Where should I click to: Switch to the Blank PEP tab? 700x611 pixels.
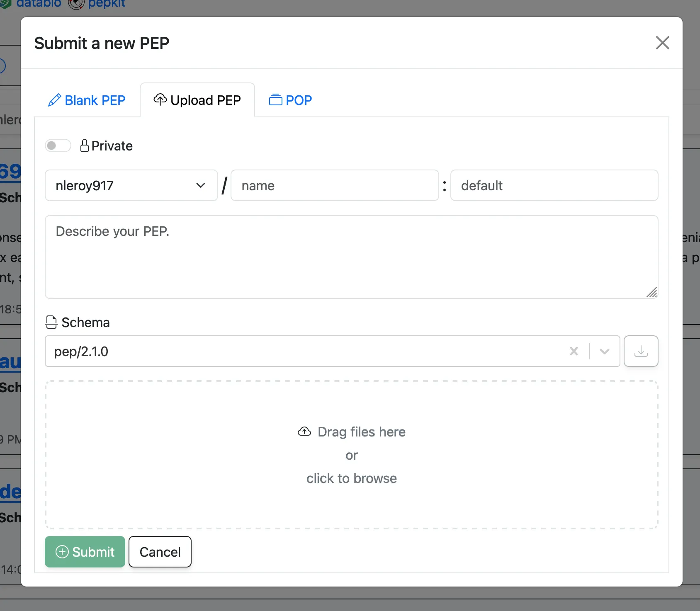[87, 100]
